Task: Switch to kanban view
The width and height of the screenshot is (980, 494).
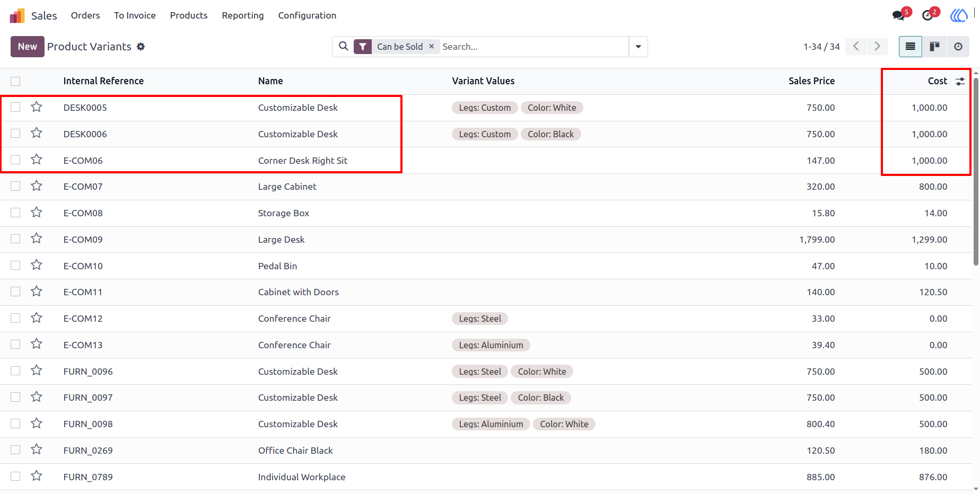Action: (x=934, y=47)
